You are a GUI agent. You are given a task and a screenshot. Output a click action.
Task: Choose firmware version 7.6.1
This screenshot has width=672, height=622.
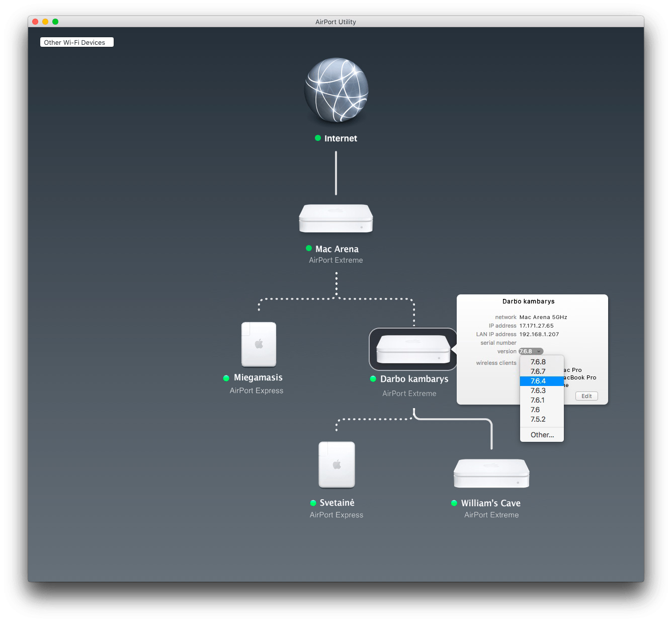pyautogui.click(x=542, y=400)
